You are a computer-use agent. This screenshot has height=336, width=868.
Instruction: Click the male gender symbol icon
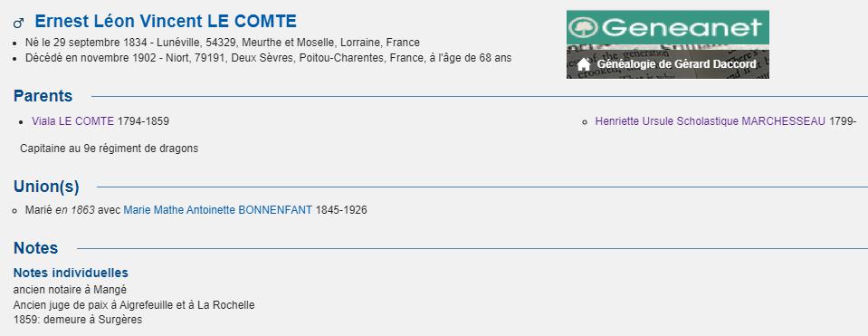(18, 24)
